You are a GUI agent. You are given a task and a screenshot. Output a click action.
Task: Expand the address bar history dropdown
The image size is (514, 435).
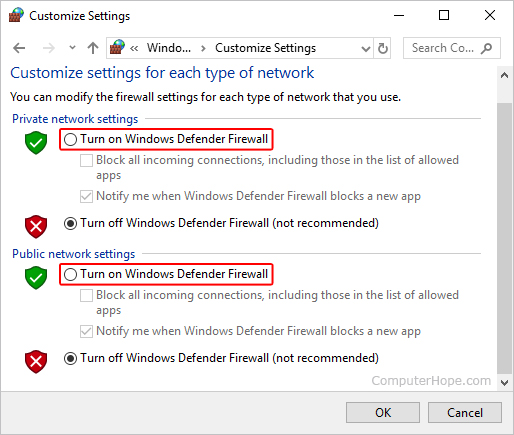(x=366, y=49)
